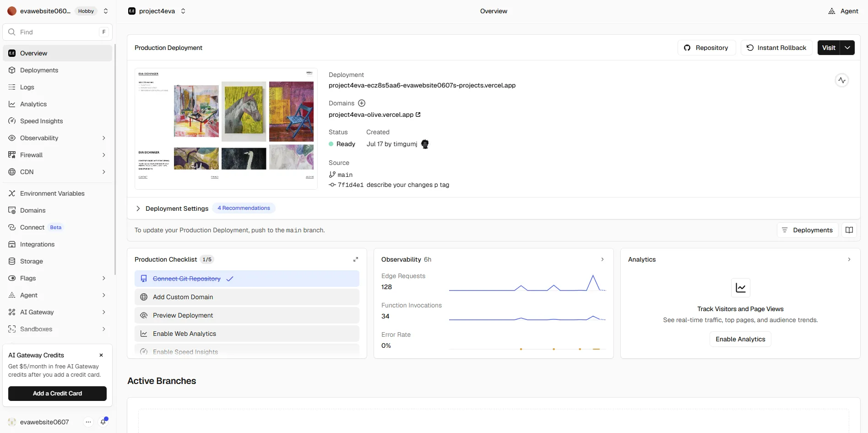
Task: Open the notifications bell
Action: tap(103, 422)
